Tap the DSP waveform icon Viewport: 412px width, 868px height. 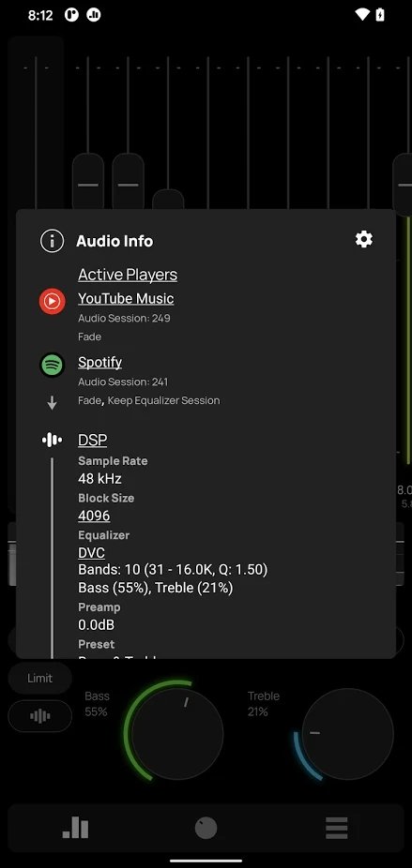(x=53, y=440)
